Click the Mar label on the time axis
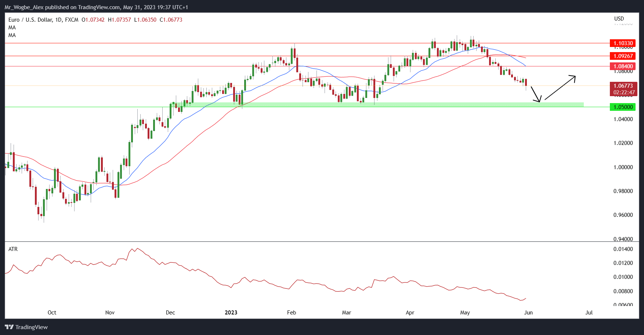 click(347, 313)
